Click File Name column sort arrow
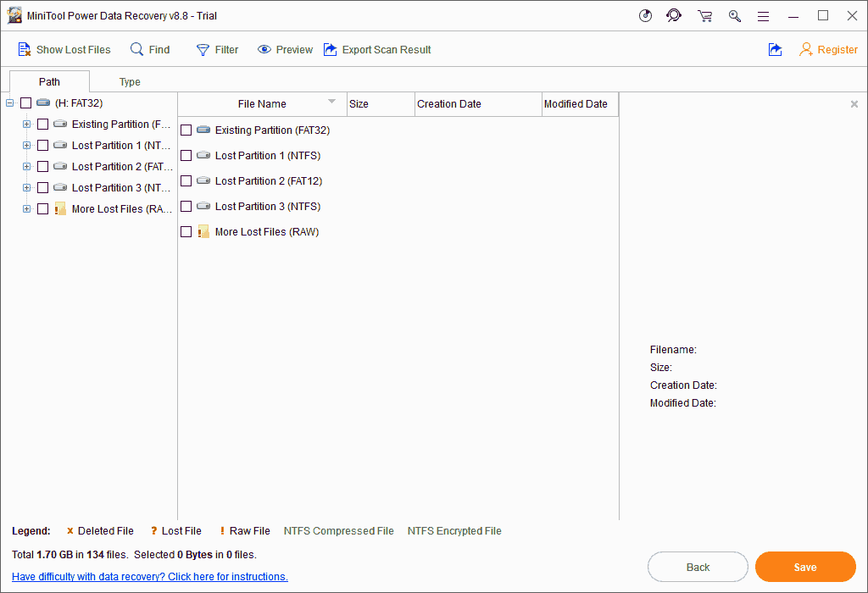 [x=331, y=101]
